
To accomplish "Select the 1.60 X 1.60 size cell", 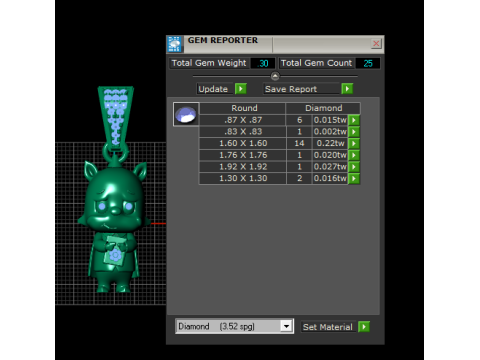I will (243, 143).
